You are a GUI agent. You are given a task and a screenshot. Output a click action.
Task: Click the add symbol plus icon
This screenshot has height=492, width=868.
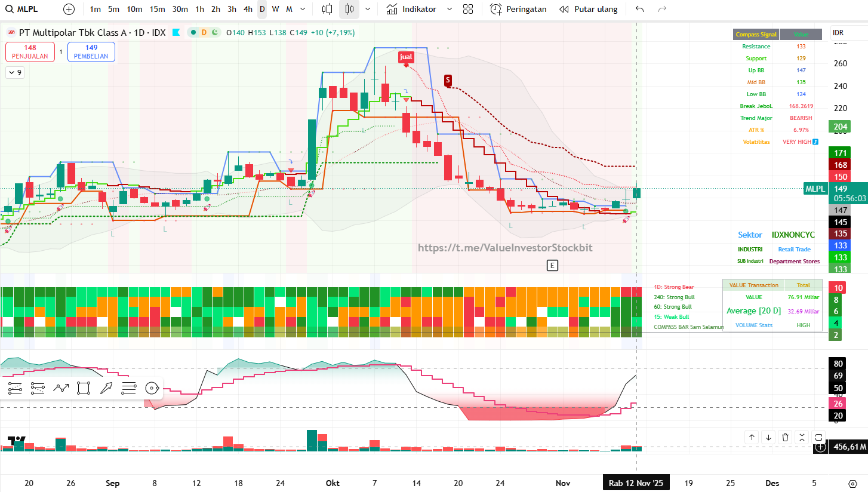[x=69, y=9]
